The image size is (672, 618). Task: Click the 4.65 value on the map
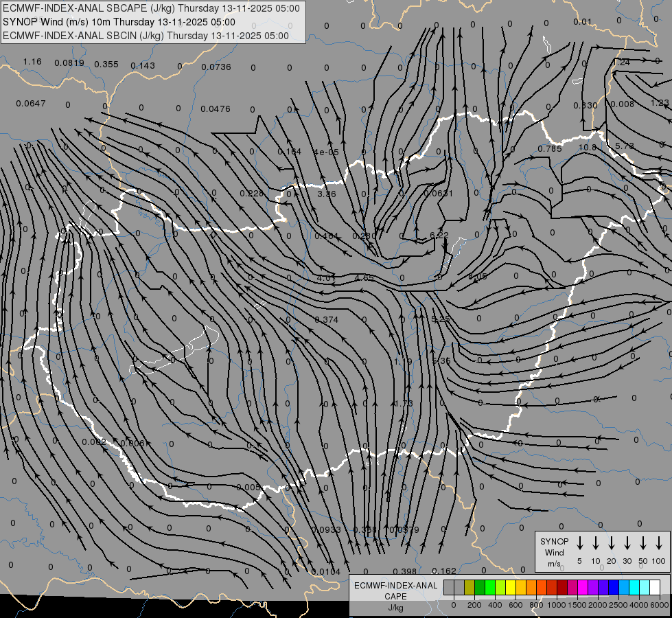click(x=364, y=277)
